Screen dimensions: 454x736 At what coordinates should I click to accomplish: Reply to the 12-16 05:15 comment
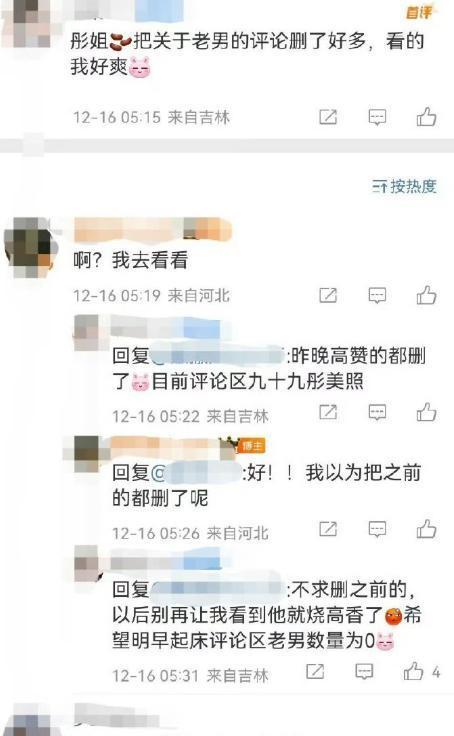click(377, 117)
